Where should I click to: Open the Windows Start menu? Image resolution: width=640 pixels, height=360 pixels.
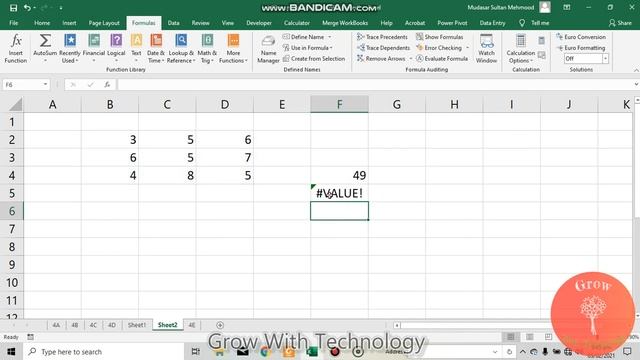[x=11, y=351]
